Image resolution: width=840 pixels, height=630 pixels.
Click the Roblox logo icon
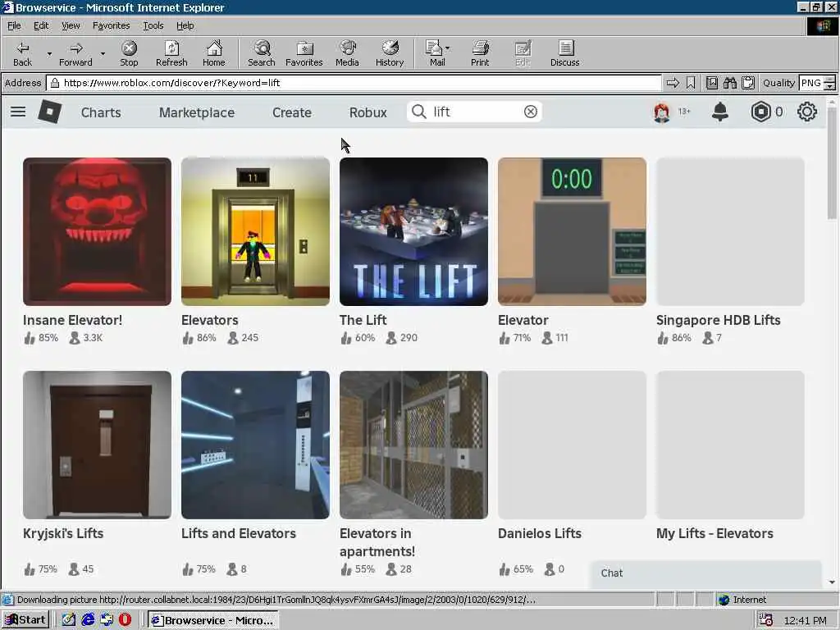coord(49,112)
